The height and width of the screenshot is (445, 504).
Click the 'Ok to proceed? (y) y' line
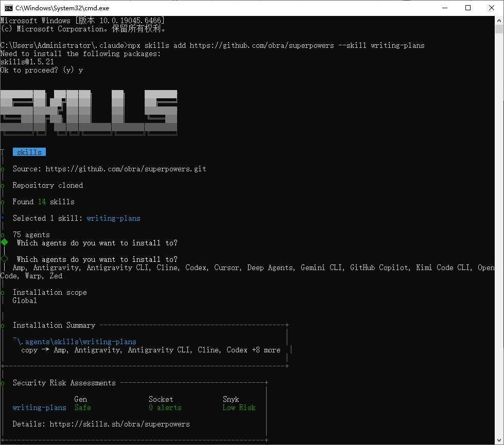point(42,70)
